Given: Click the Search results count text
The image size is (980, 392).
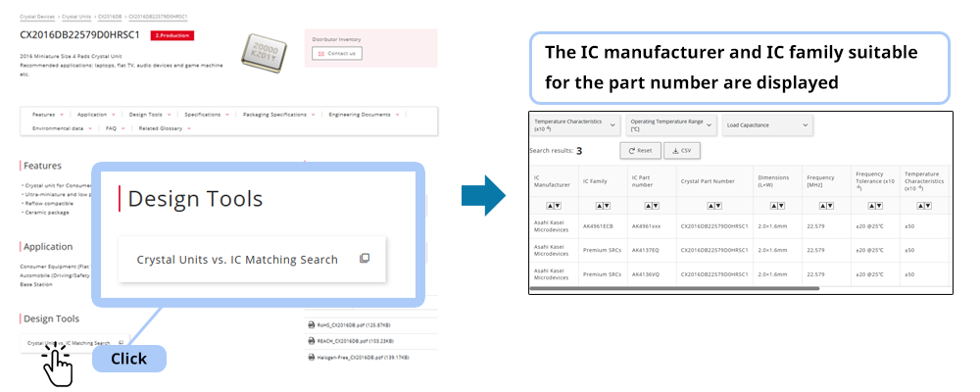Looking at the screenshot, I should pos(556,151).
